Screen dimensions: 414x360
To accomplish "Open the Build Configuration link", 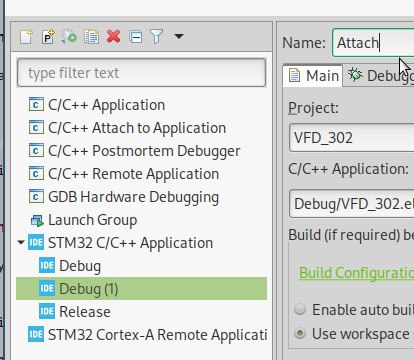I will (x=356, y=273).
